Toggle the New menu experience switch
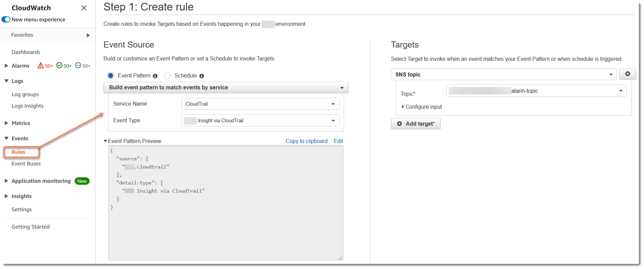The width and height of the screenshot is (644, 269). coord(6,20)
